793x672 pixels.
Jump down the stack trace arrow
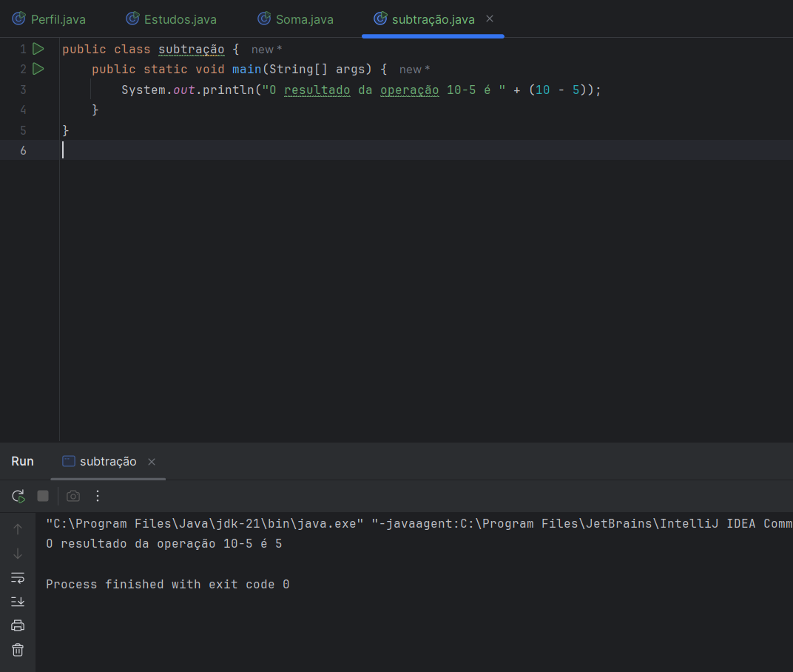click(18, 554)
